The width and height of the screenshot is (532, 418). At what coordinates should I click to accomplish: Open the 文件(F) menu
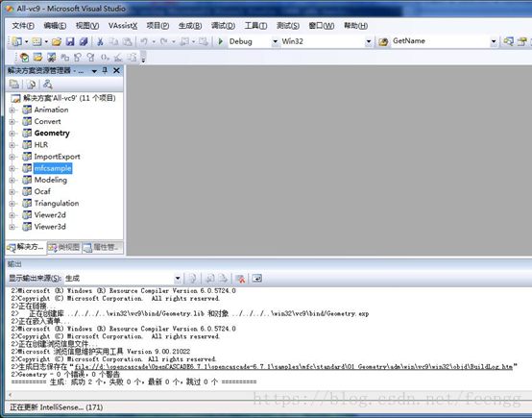point(23,26)
